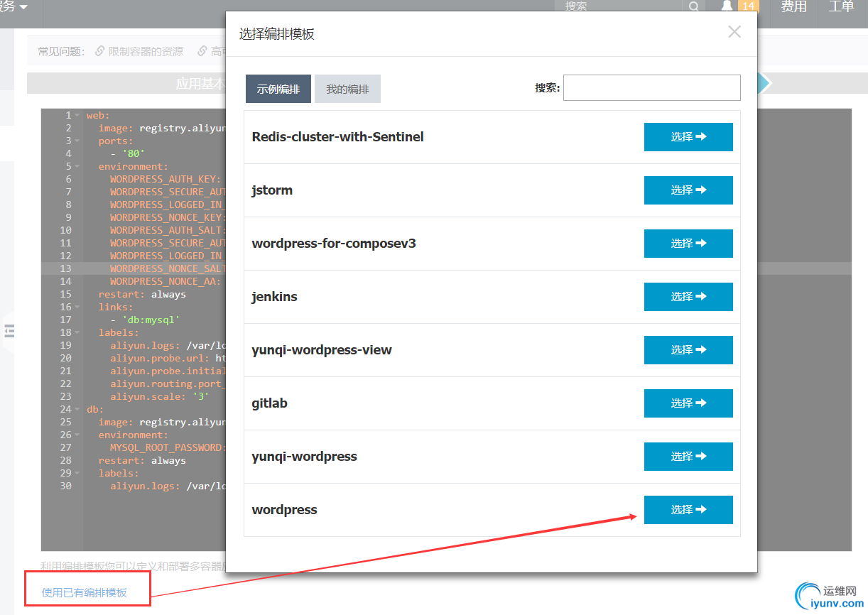Click restart: always on line 15
Viewport: 868px width, 615px height.
tap(142, 294)
